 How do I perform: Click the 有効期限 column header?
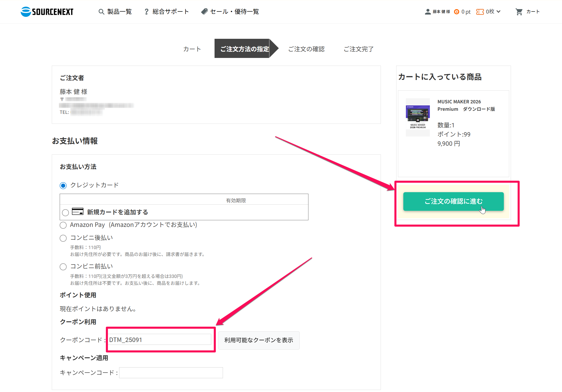point(236,201)
